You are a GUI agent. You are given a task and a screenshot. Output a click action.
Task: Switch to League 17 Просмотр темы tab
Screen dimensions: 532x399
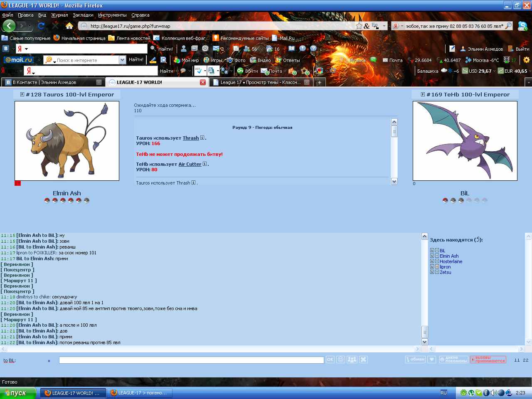[261, 82]
